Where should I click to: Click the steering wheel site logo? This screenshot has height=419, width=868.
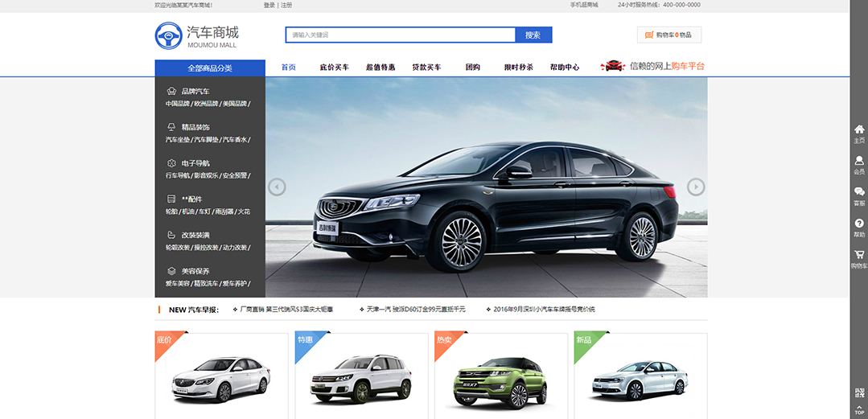click(x=168, y=35)
